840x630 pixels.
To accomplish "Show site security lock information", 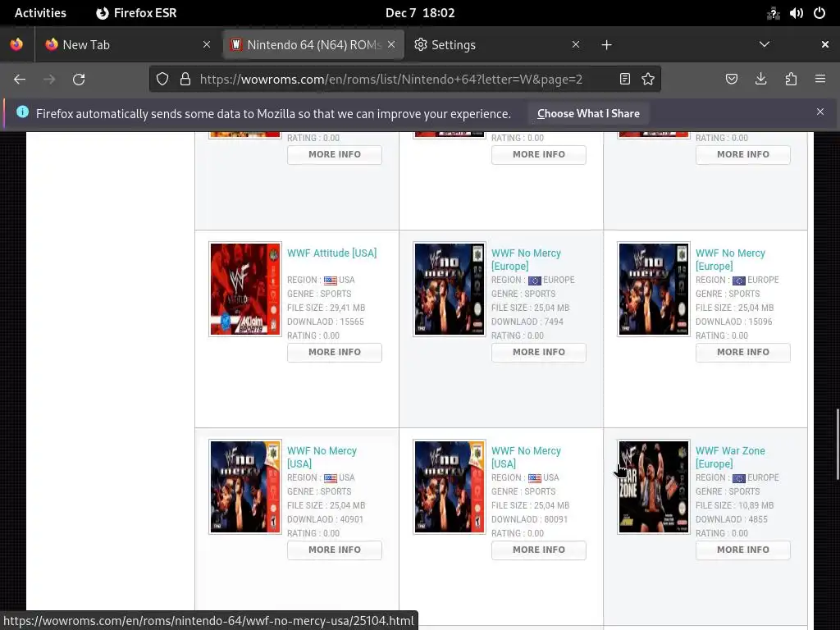I will click(185, 80).
